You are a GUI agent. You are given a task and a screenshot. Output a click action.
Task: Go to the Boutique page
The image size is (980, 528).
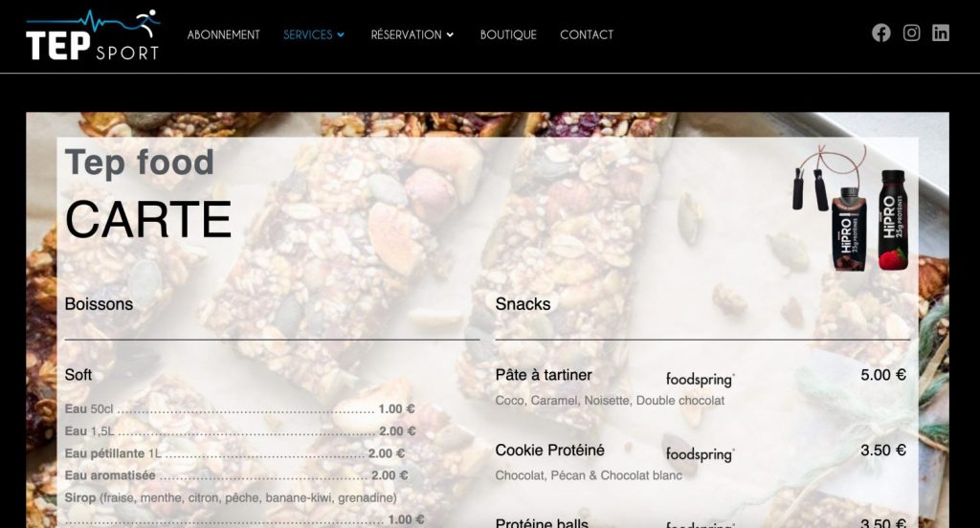point(508,35)
